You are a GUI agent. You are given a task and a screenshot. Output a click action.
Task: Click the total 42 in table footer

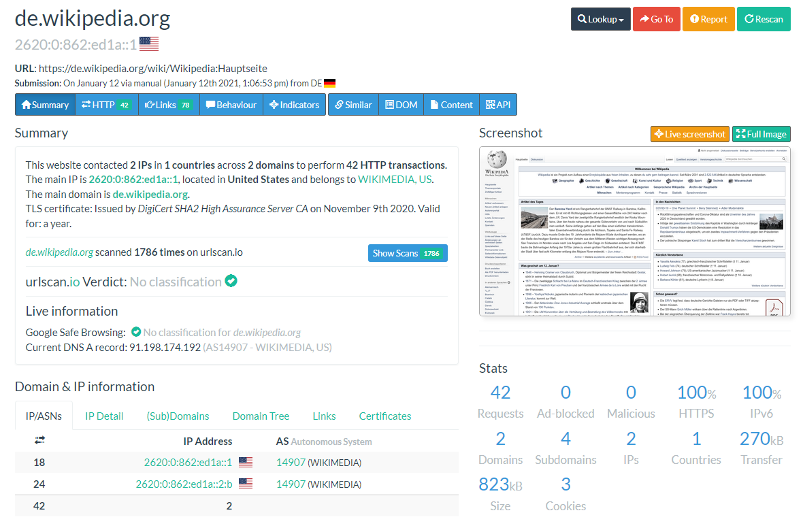click(x=39, y=506)
